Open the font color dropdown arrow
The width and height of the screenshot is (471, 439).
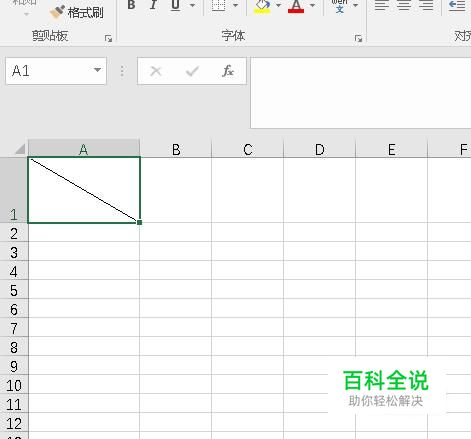click(x=312, y=5)
